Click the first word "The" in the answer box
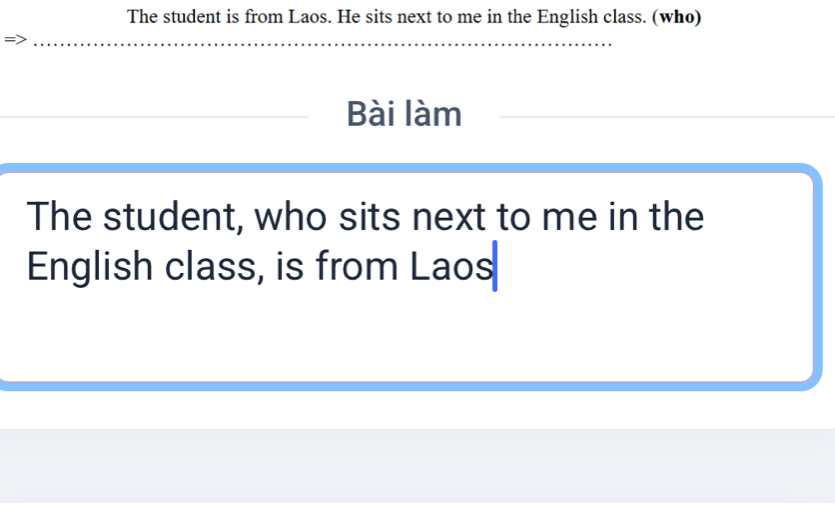Screen dimensions: 835x519 pyautogui.click(x=60, y=216)
